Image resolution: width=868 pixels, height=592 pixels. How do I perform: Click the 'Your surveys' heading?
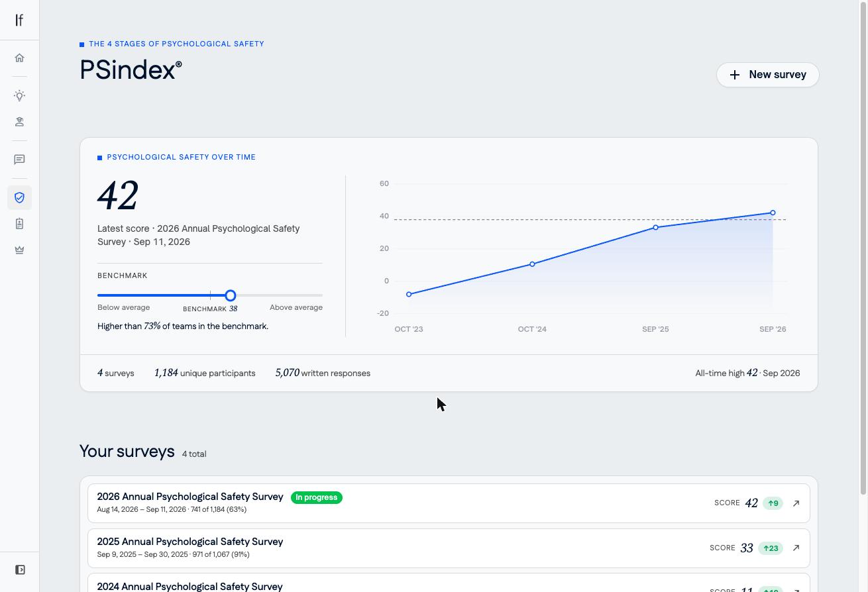127,452
